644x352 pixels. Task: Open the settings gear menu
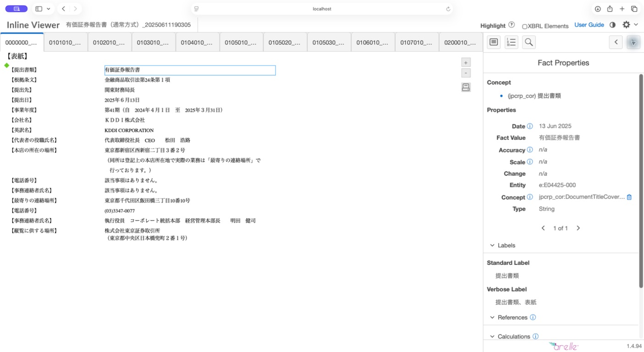tap(626, 25)
